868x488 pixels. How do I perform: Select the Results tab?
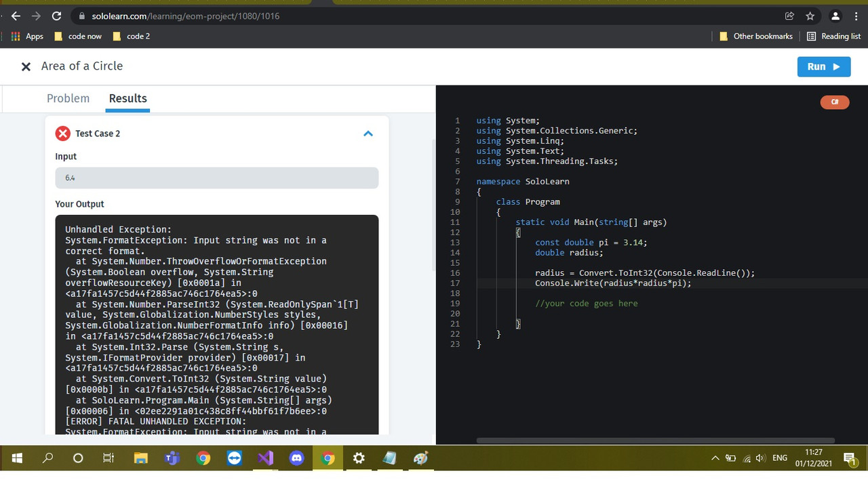tap(127, 98)
